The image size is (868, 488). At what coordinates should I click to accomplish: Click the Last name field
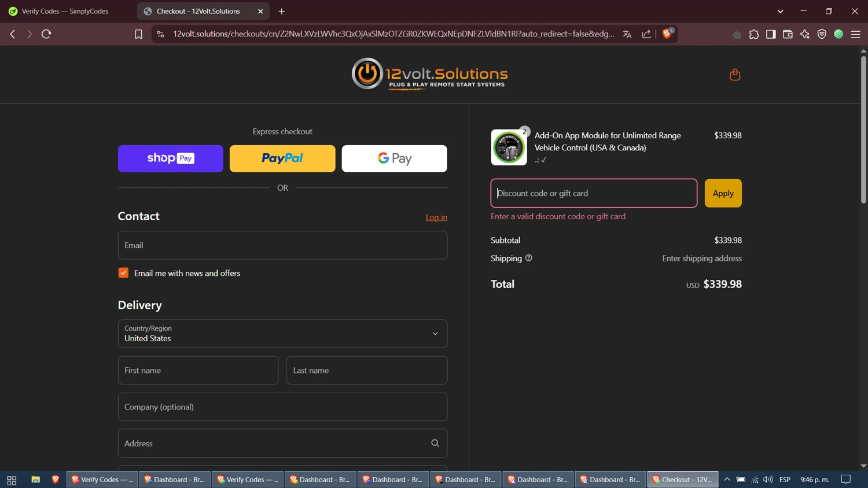tap(367, 370)
